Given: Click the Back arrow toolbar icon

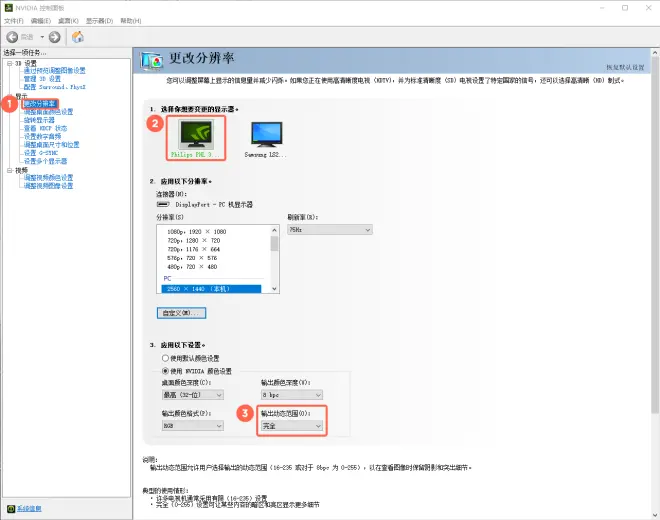Looking at the screenshot, I should point(12,37).
